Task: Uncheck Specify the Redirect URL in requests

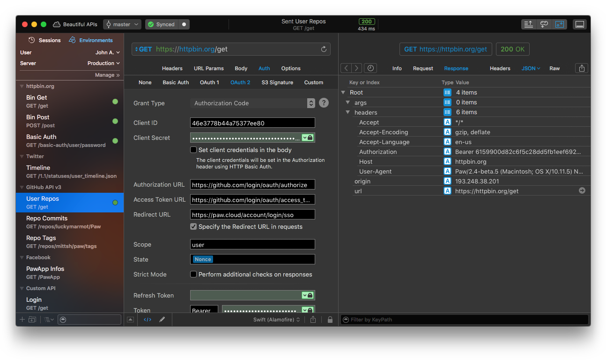Action: click(x=193, y=226)
